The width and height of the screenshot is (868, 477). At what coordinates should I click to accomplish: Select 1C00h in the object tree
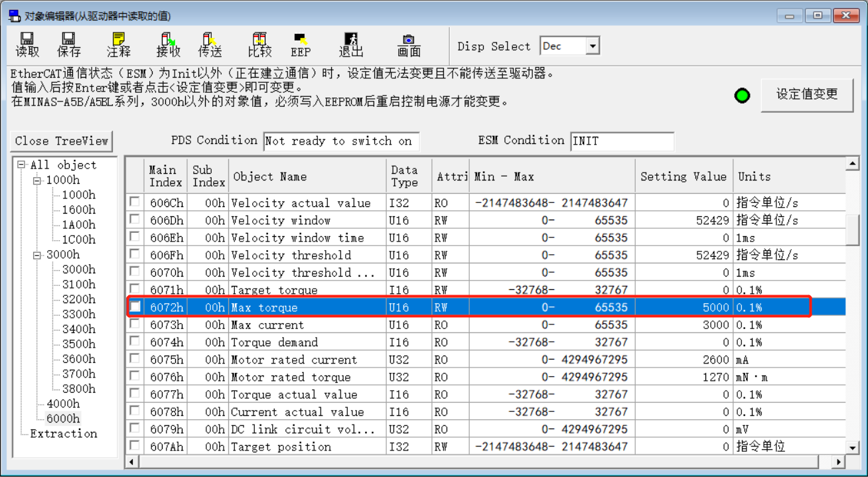point(78,239)
